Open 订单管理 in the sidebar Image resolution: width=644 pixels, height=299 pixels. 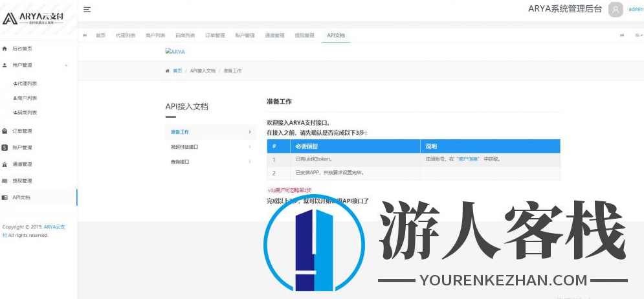(x=22, y=131)
